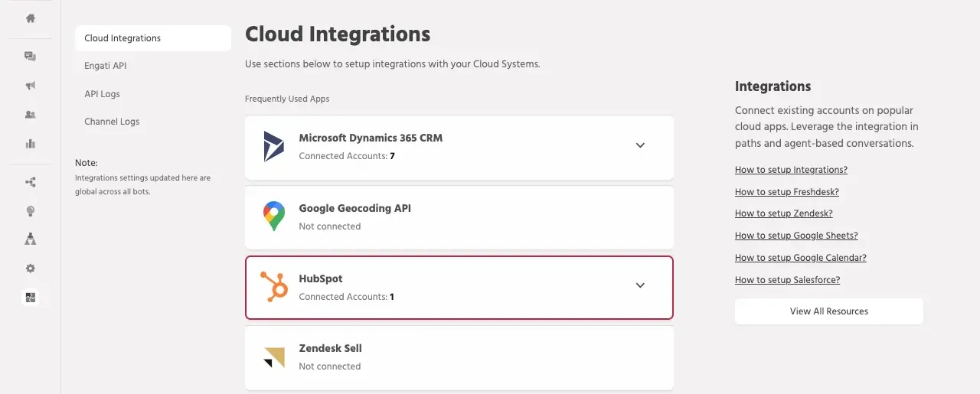The image size is (980, 394).
Task: Open the users icon in sidebar
Action: [x=31, y=115]
